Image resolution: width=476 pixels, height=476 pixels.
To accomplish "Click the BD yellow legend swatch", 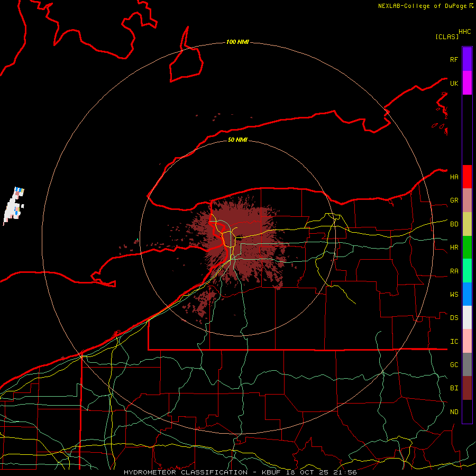I will click(x=467, y=224).
